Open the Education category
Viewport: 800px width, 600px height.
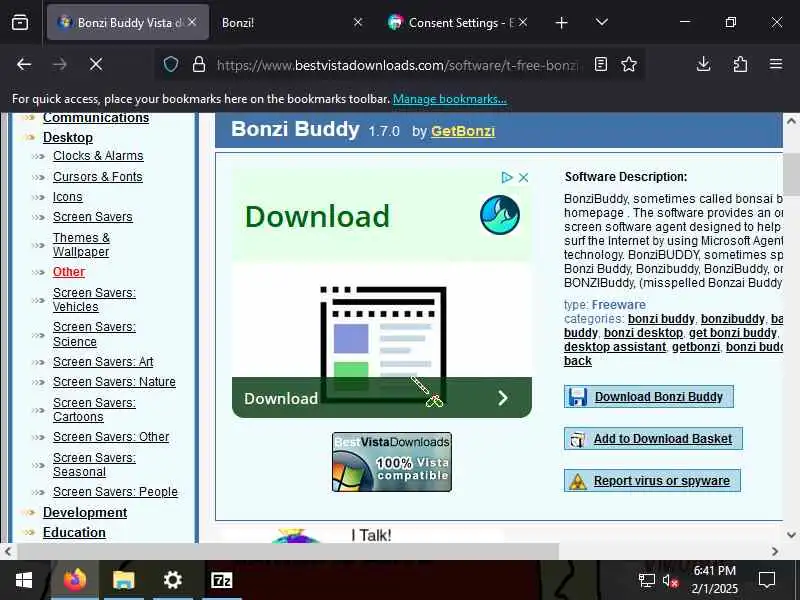pyautogui.click(x=74, y=532)
